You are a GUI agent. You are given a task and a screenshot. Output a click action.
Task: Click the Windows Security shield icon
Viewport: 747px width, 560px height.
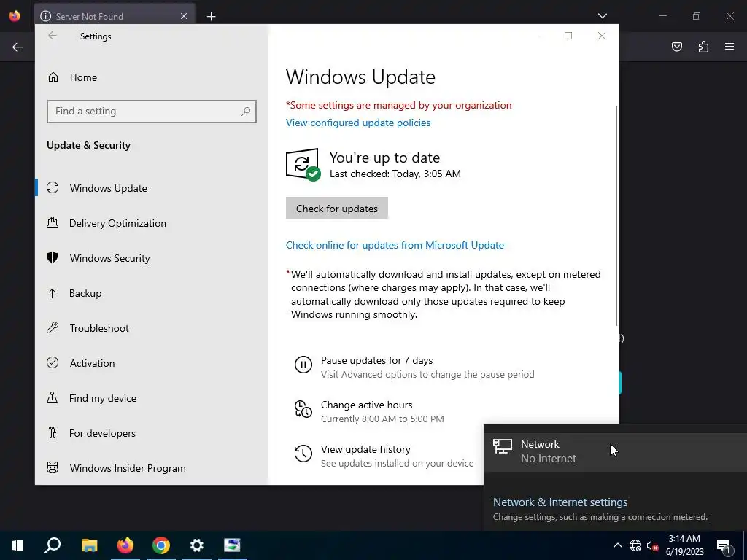tap(53, 257)
